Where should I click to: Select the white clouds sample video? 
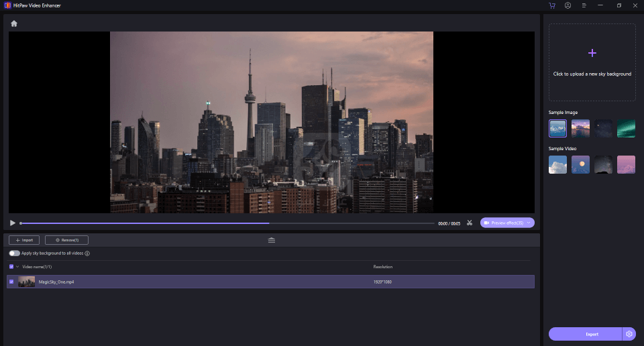click(557, 164)
